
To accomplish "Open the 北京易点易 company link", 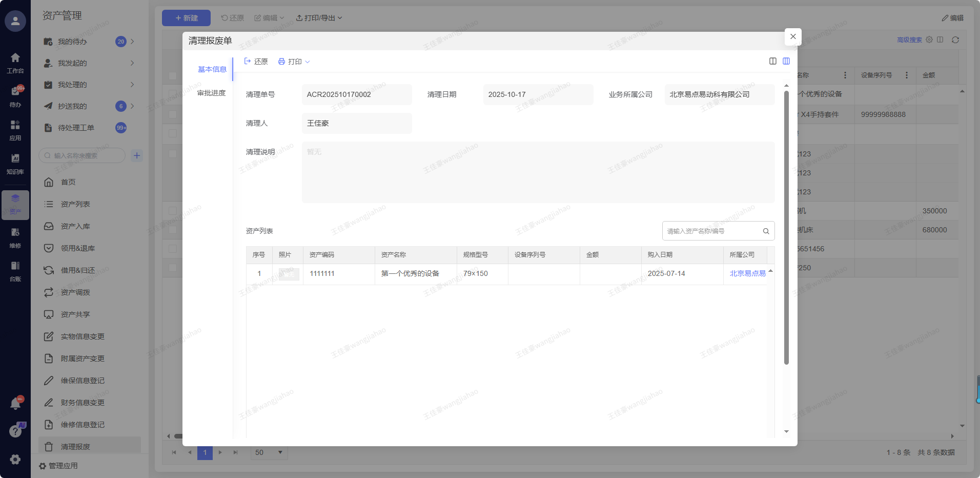I will (747, 273).
